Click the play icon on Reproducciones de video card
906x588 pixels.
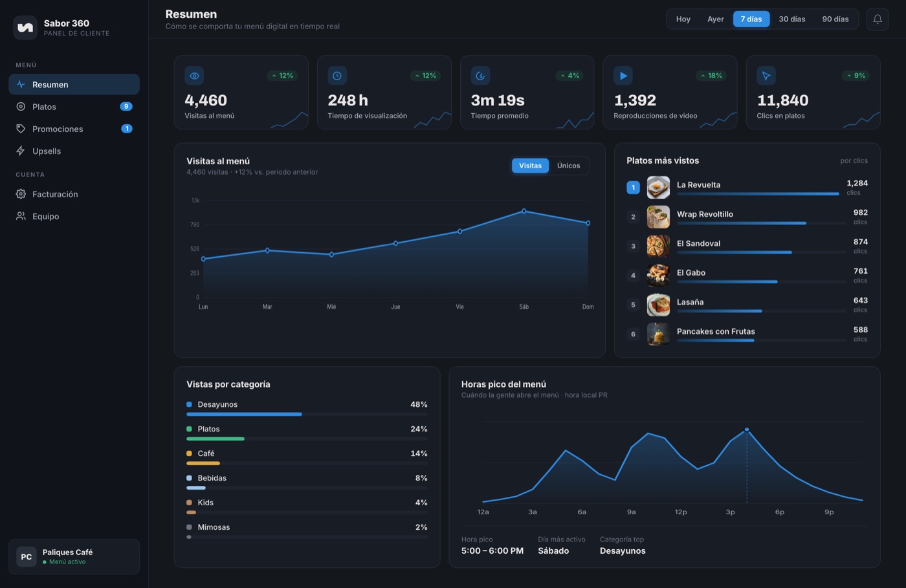pos(623,76)
